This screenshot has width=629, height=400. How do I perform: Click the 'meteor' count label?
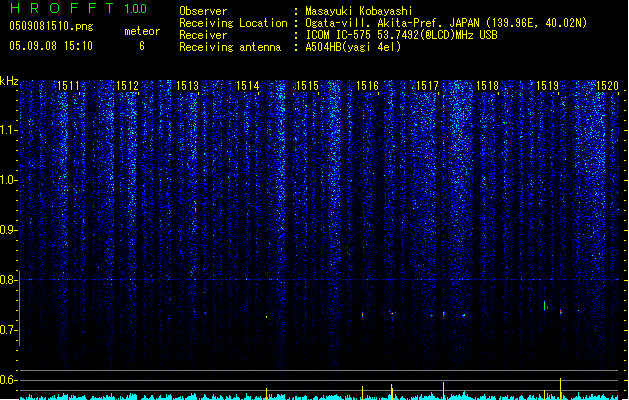pyautogui.click(x=142, y=31)
